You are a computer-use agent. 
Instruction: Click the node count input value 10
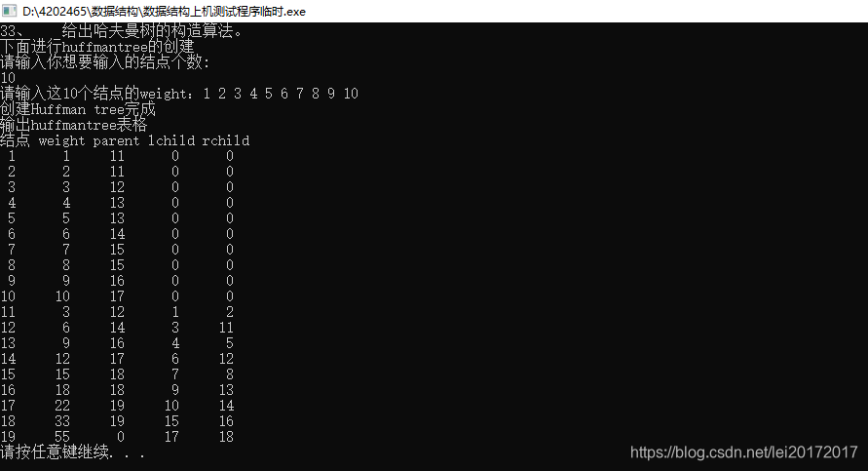point(8,78)
